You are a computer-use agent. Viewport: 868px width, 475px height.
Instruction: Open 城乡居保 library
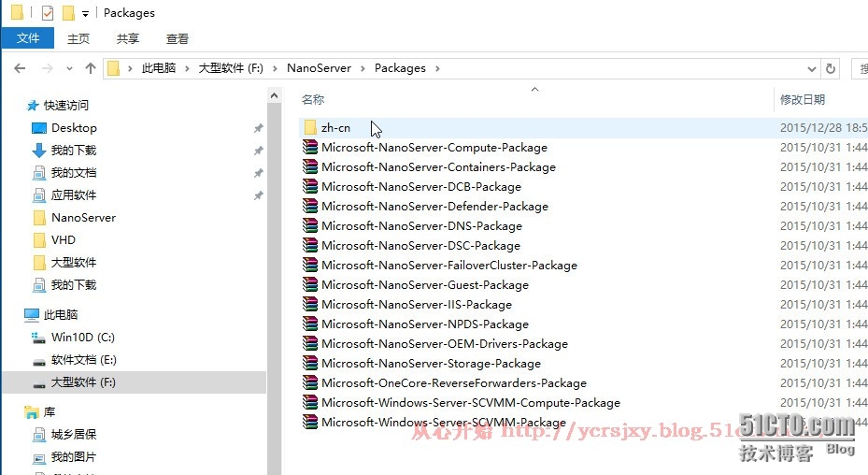[74, 435]
